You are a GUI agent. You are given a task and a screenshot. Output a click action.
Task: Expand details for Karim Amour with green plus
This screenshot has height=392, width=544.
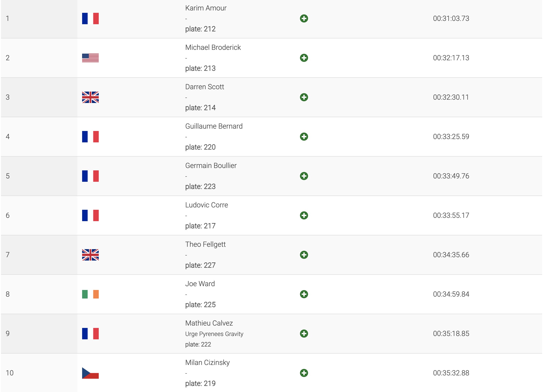click(x=304, y=19)
